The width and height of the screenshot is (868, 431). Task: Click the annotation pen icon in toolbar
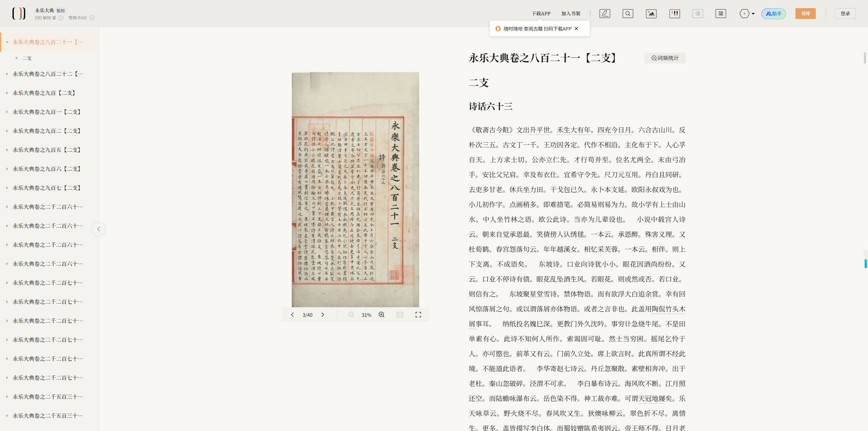click(605, 14)
